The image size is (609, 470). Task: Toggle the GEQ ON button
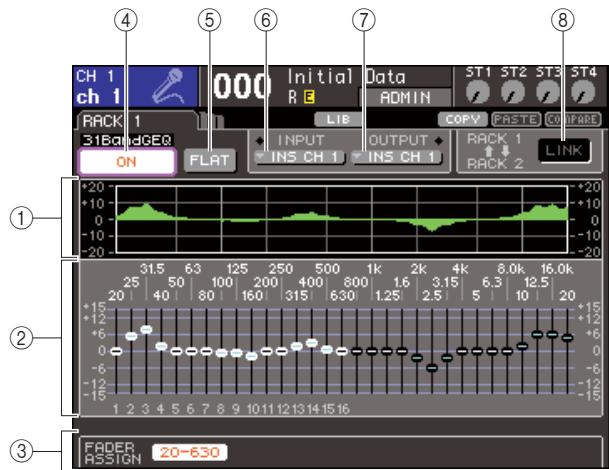point(127,162)
